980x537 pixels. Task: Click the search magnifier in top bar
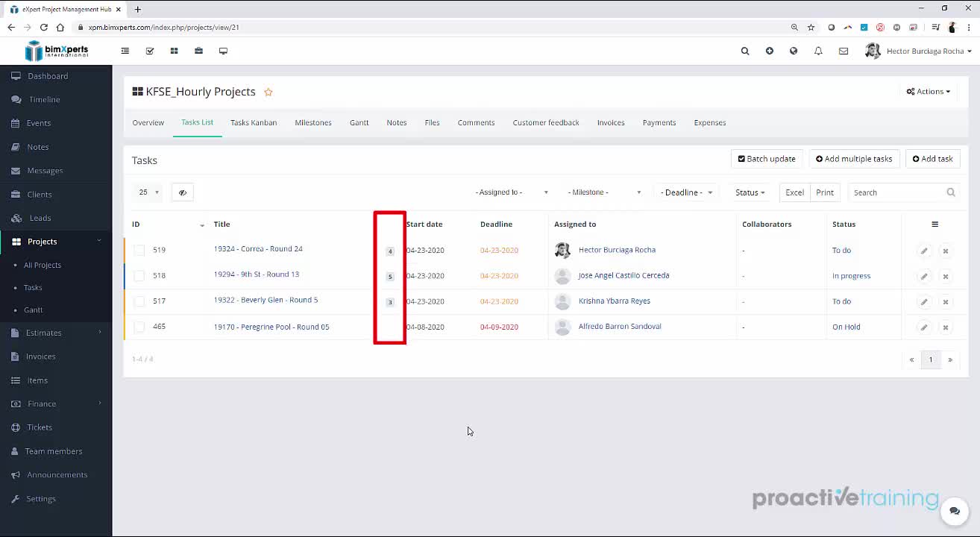pos(745,51)
